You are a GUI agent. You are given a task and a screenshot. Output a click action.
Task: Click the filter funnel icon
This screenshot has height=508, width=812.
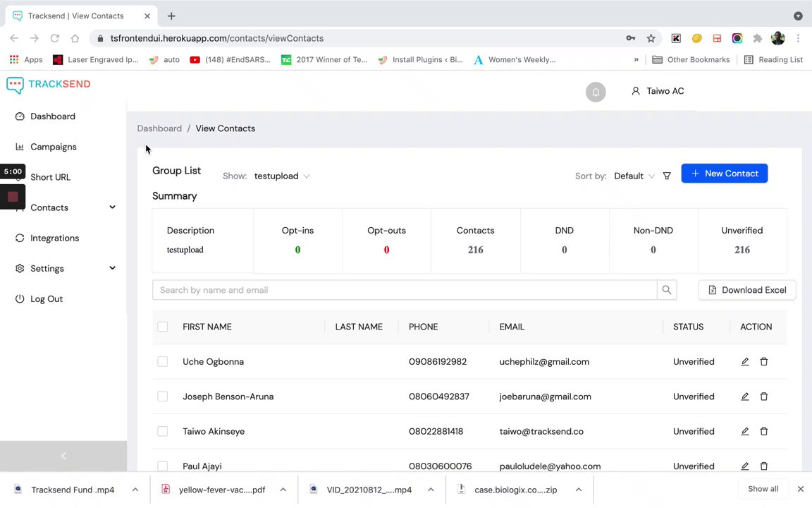pos(667,176)
